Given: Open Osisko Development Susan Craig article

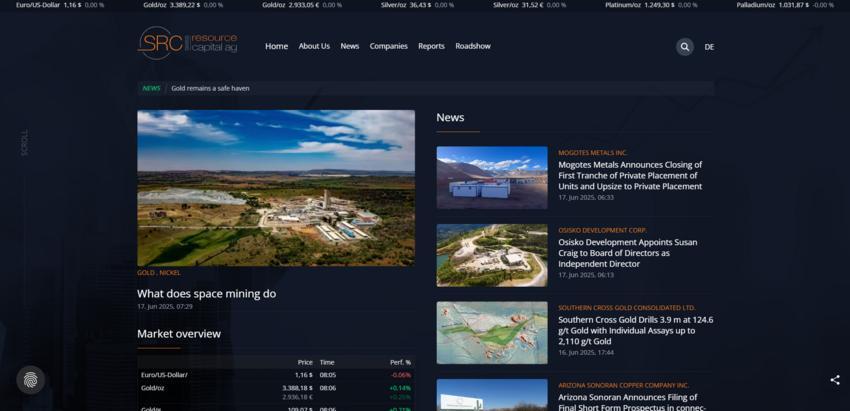Looking at the screenshot, I should click(x=628, y=253).
